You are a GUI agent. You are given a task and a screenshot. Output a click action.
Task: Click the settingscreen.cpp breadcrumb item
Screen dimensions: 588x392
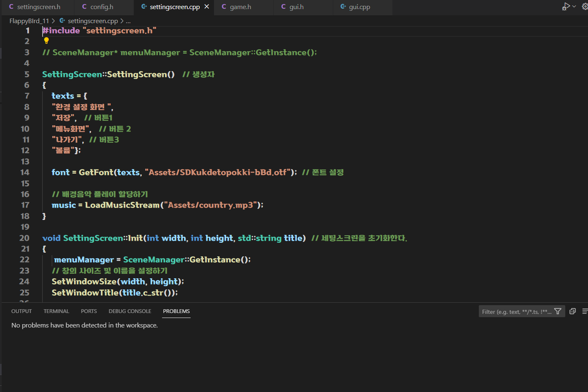pyautogui.click(x=93, y=21)
